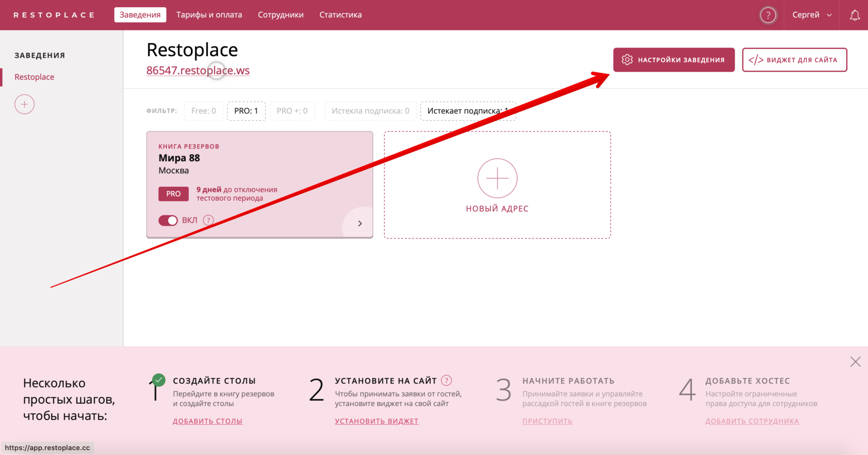Filter by Free: 0
This screenshot has height=455, width=868.
pyautogui.click(x=204, y=111)
